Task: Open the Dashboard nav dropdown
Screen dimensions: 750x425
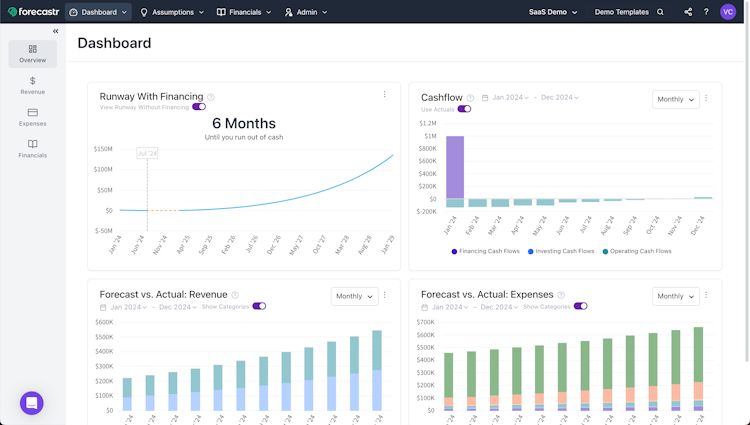Action: [99, 12]
